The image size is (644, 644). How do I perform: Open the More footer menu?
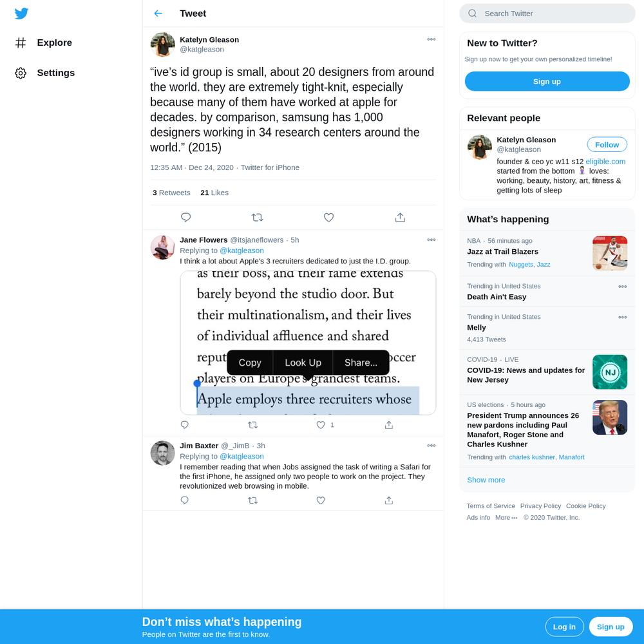506,518
